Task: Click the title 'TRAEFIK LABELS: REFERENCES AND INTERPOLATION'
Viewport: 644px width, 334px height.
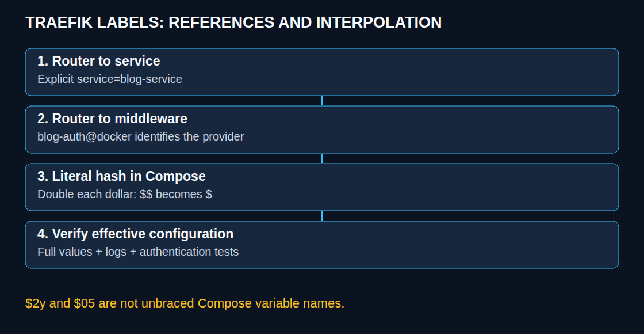Action: pyautogui.click(x=233, y=22)
